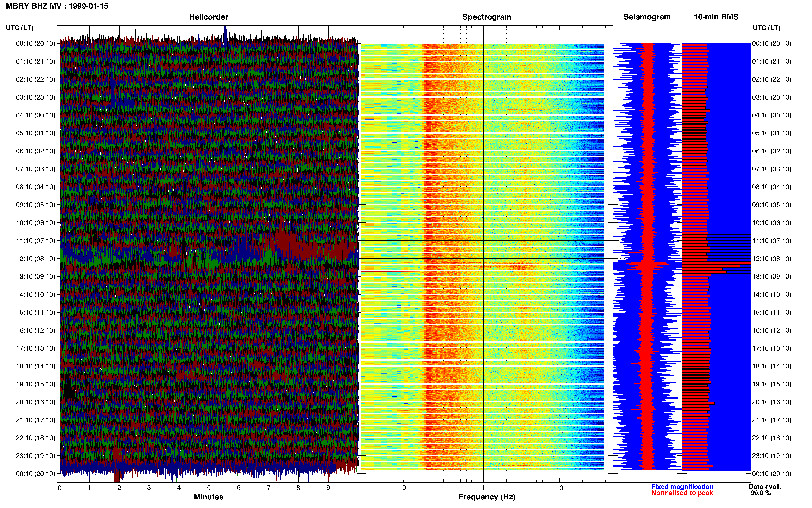
Task: Click the '8' tick on Minutes axis
Action: tap(298, 488)
